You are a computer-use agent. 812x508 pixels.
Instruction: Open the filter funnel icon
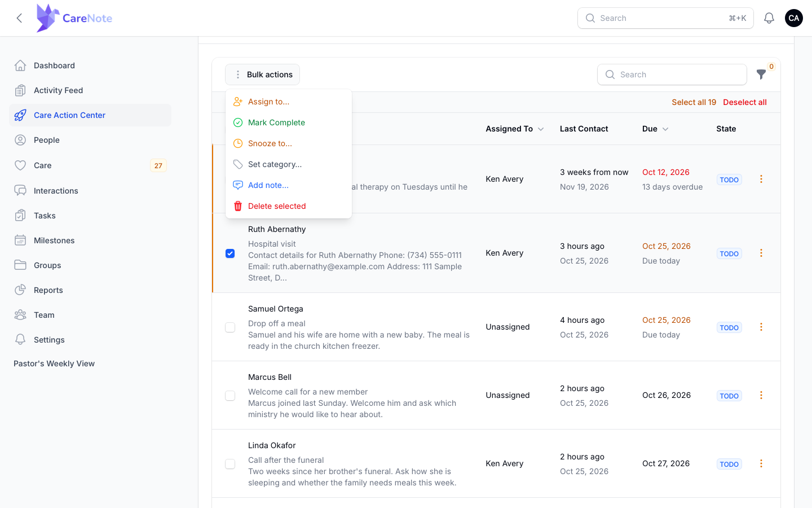761,75
